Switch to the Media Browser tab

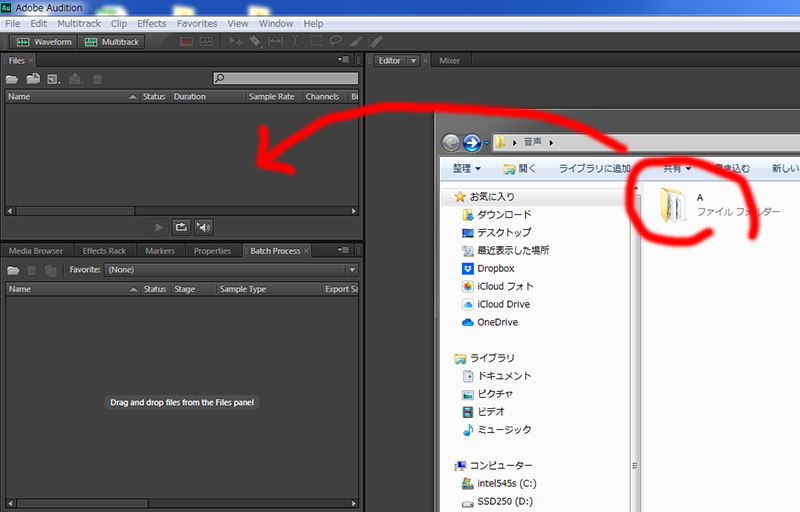point(36,251)
